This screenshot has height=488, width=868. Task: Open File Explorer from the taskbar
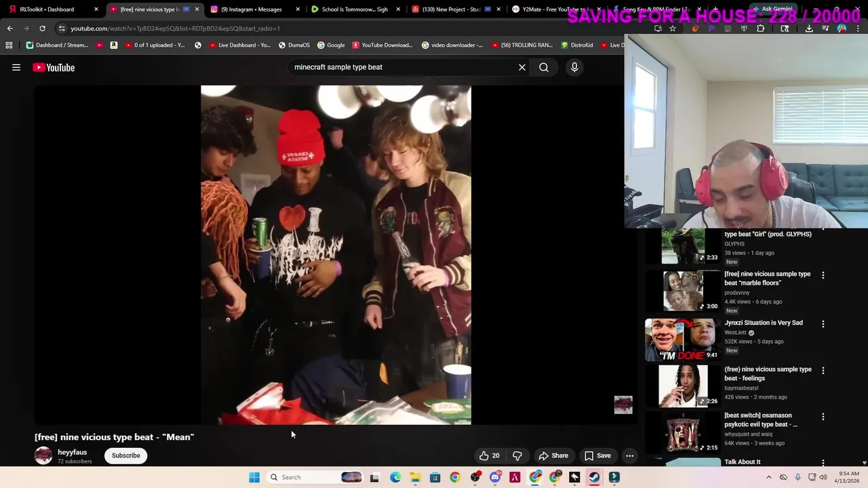coord(415,477)
